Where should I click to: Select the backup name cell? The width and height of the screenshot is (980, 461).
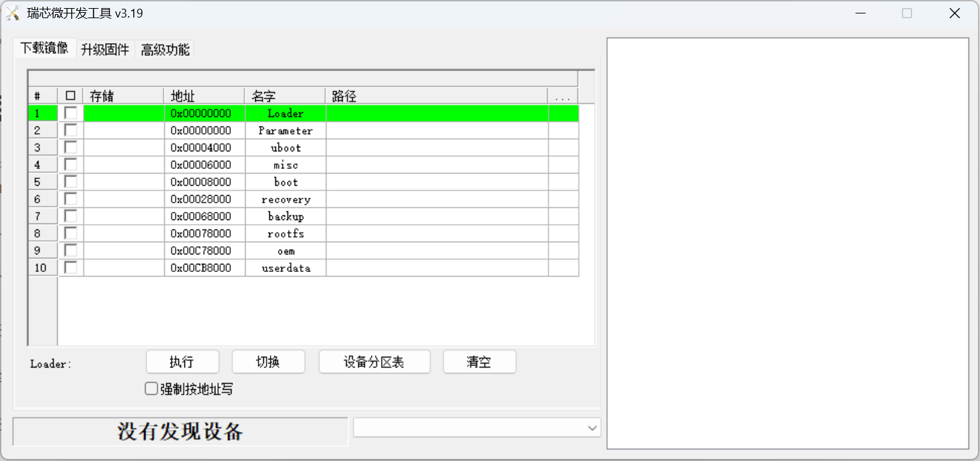[285, 217]
